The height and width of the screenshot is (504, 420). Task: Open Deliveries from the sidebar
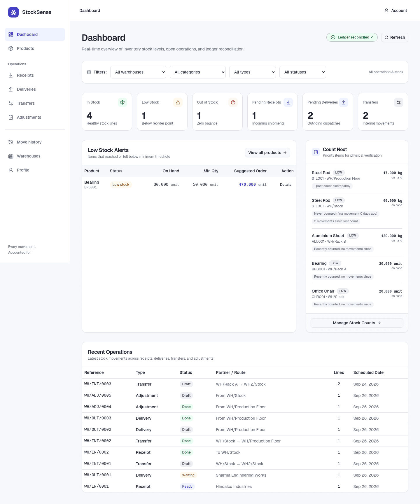tap(35, 89)
